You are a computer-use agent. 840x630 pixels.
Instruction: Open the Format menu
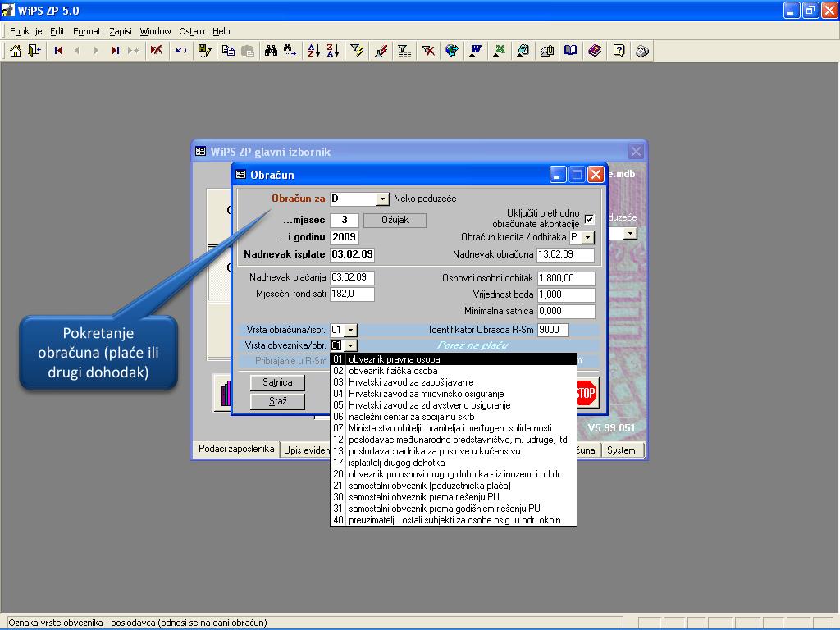(87, 31)
